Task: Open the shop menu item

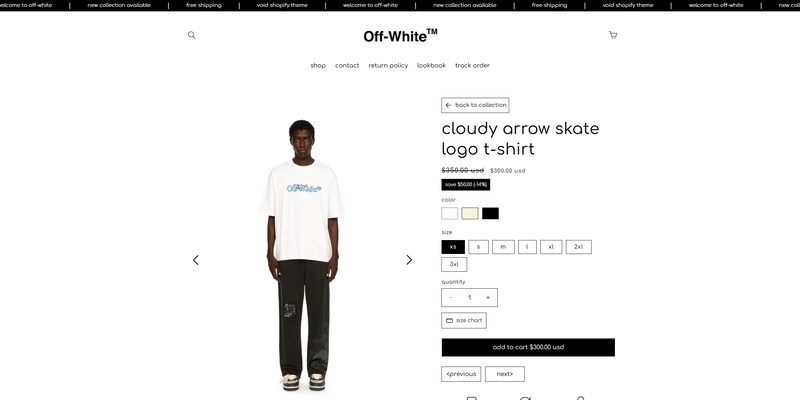Action: tap(318, 65)
